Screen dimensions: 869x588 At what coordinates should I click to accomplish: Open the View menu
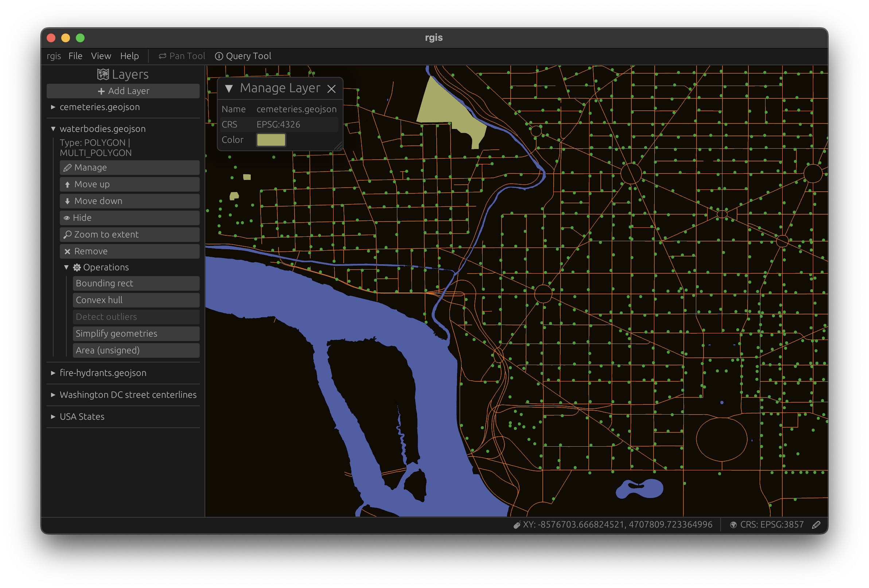tap(101, 56)
